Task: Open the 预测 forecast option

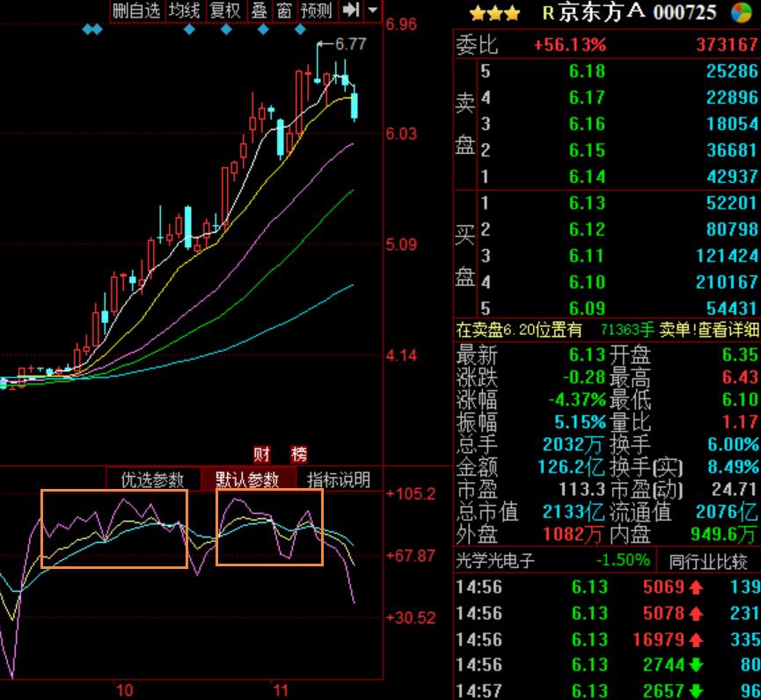Action: pyautogui.click(x=317, y=11)
